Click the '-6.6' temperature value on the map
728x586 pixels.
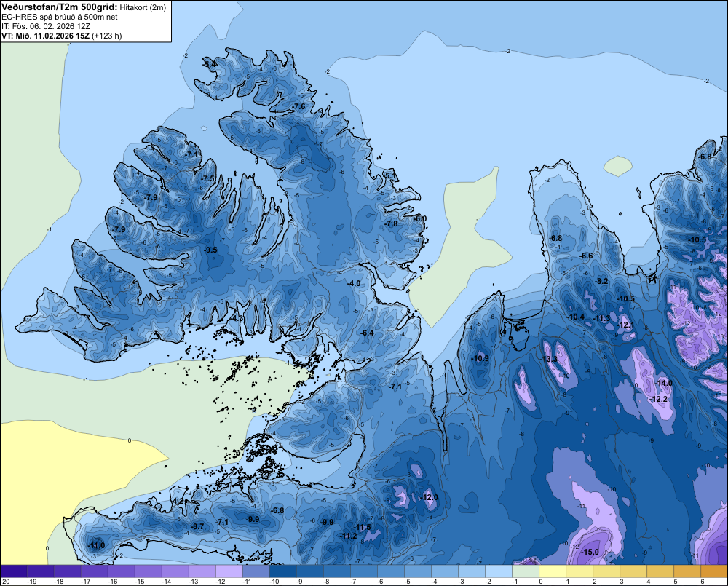(x=587, y=256)
